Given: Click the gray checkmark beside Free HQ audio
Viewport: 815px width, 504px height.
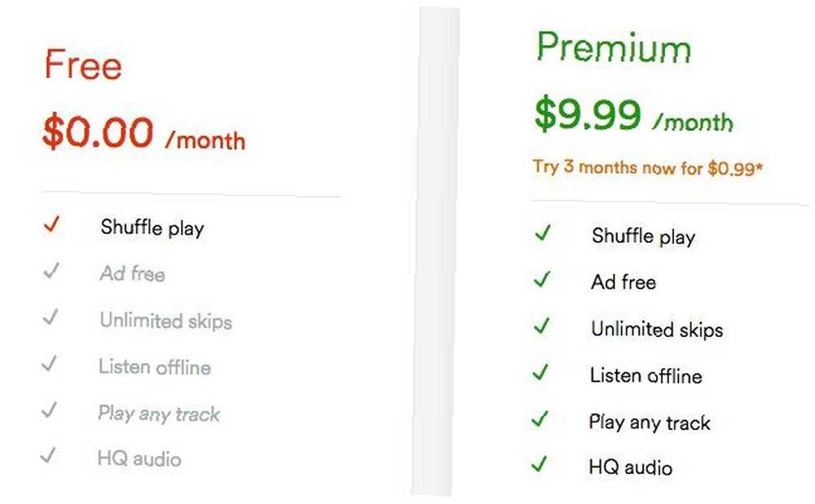Looking at the screenshot, I should tap(48, 455).
